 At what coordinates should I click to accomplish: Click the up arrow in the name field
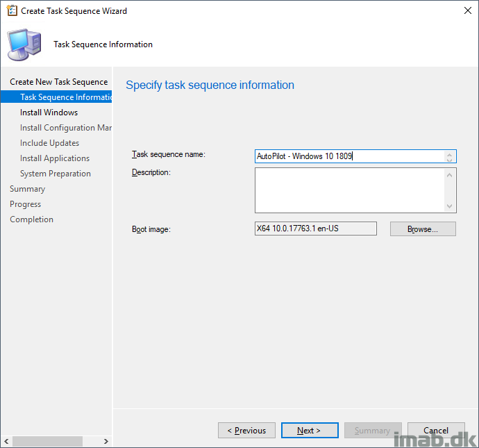coord(449,154)
